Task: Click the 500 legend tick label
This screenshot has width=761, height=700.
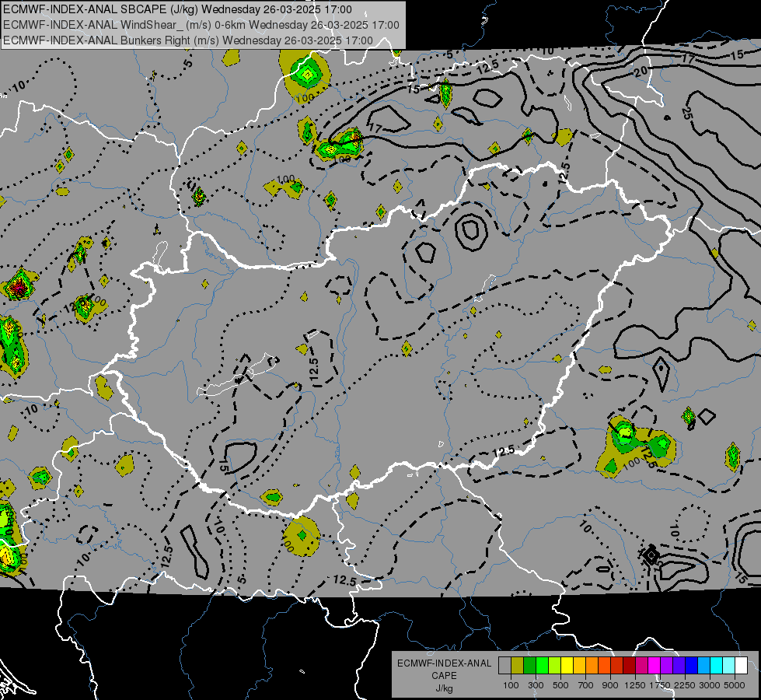Action: [560, 685]
